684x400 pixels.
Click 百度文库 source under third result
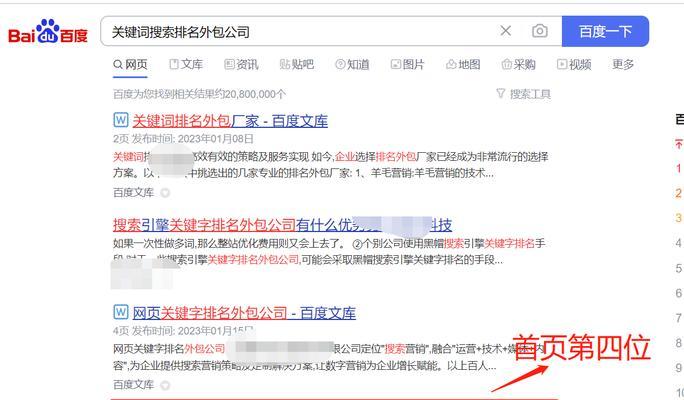tap(133, 384)
